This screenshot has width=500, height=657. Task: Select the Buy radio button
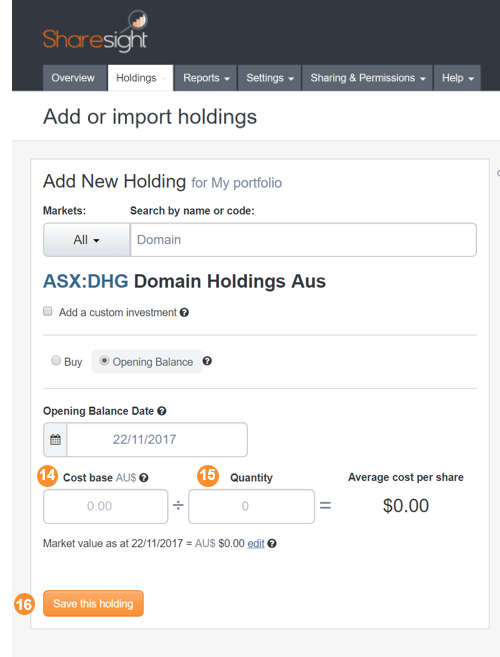click(x=56, y=361)
